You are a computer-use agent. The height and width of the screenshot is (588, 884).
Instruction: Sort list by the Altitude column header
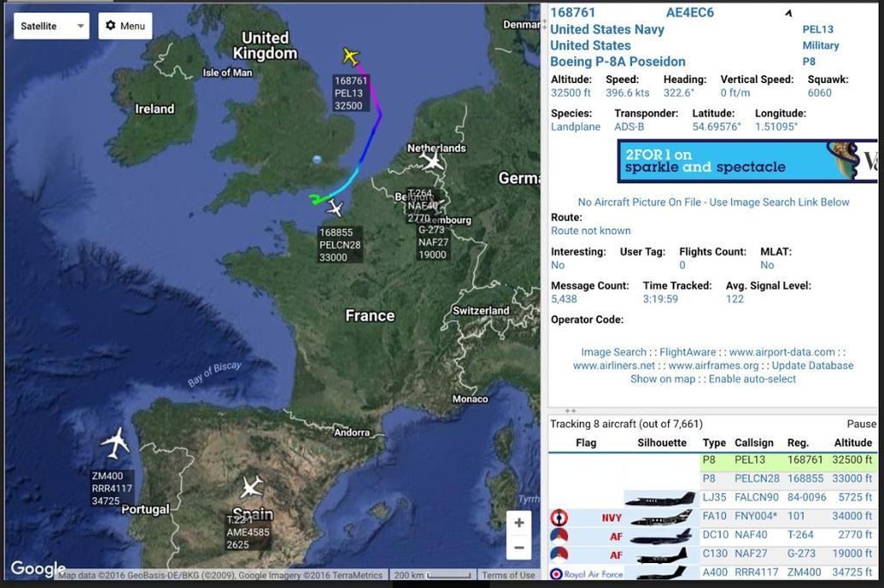click(853, 443)
